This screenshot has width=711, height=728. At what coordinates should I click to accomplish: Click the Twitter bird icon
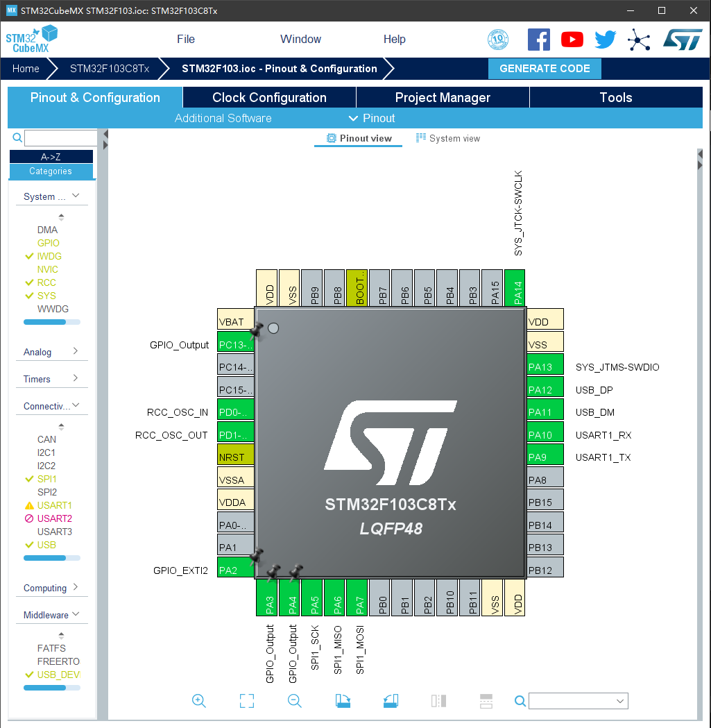click(605, 40)
